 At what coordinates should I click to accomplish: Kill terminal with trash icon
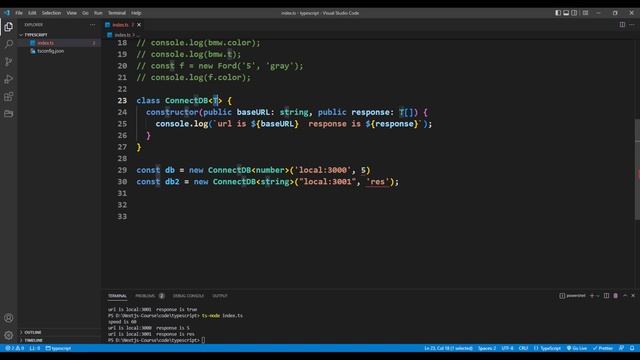tap(616, 296)
